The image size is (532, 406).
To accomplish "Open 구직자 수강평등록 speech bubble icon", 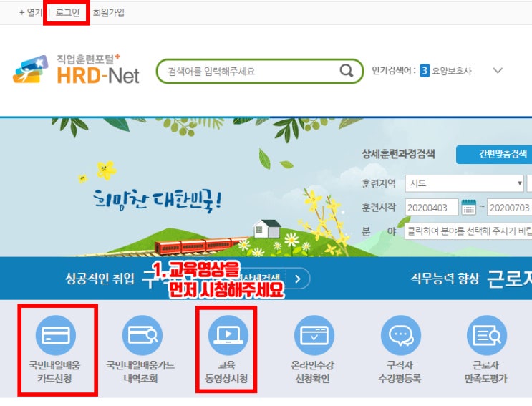I will coord(401,335).
